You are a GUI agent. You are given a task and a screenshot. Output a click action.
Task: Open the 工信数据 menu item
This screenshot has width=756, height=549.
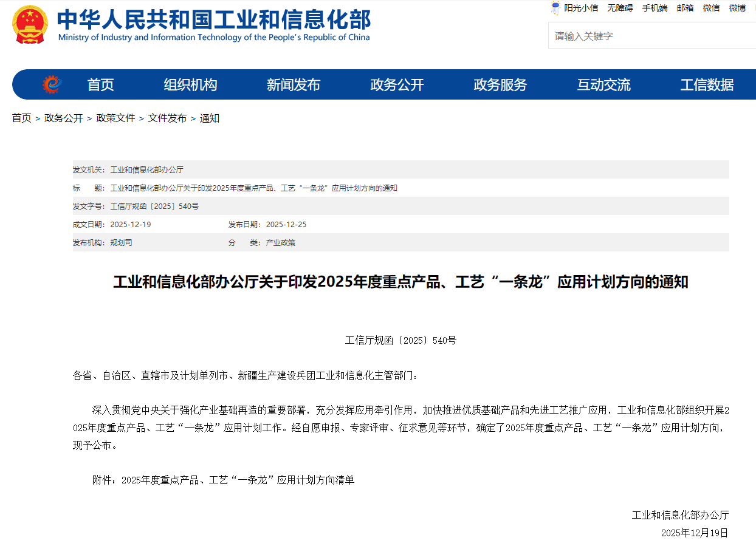(707, 85)
